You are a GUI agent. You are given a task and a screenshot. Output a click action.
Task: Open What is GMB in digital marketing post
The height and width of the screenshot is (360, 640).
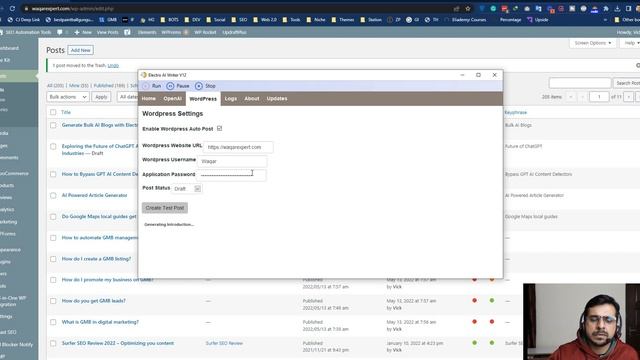tap(100, 322)
